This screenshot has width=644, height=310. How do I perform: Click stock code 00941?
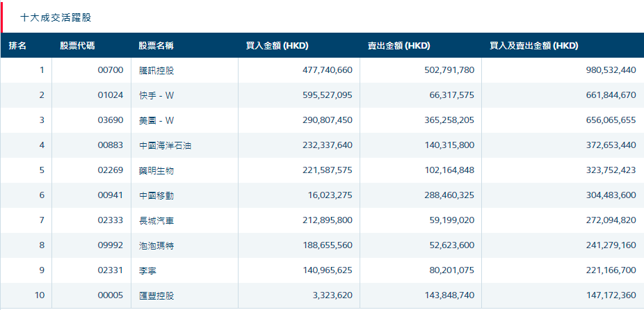pyautogui.click(x=111, y=195)
